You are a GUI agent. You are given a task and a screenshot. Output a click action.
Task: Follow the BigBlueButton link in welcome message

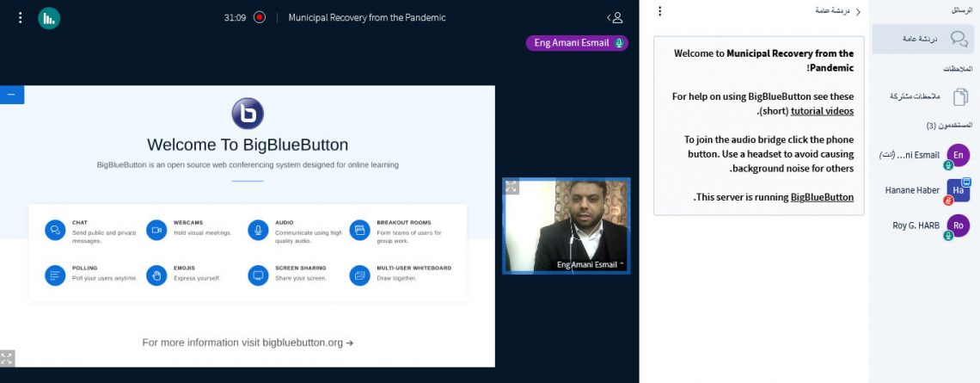[822, 197]
